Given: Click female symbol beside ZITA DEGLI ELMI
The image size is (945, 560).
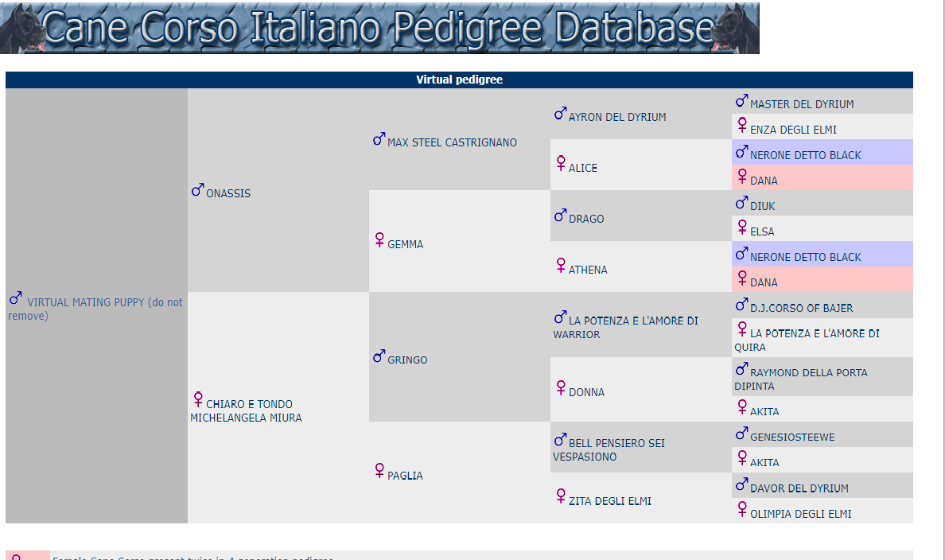Looking at the screenshot, I should (561, 496).
